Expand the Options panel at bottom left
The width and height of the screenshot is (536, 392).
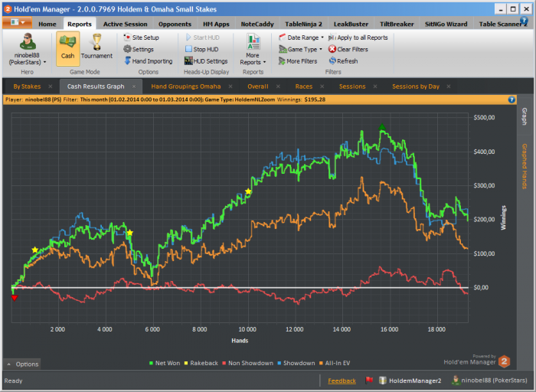tap(22, 364)
